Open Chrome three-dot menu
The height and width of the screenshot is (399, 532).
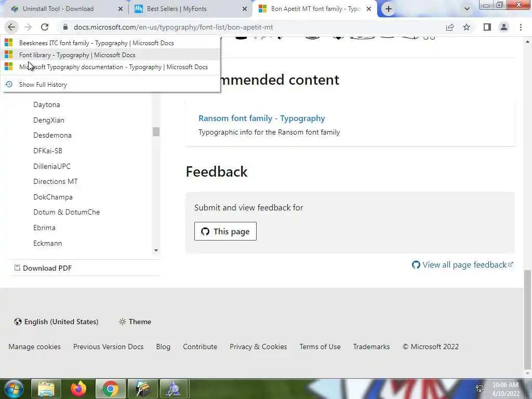coord(521,27)
